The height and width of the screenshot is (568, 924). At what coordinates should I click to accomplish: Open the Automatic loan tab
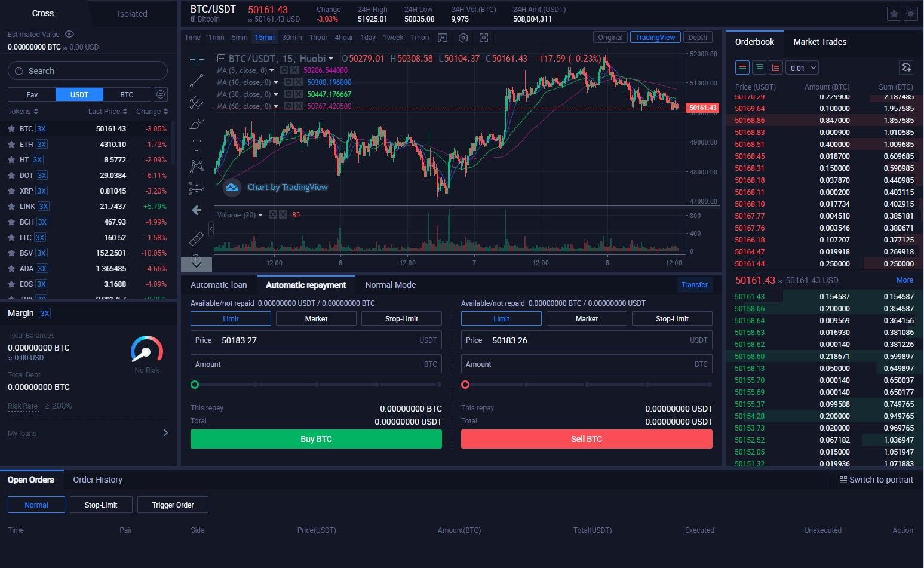pos(219,285)
